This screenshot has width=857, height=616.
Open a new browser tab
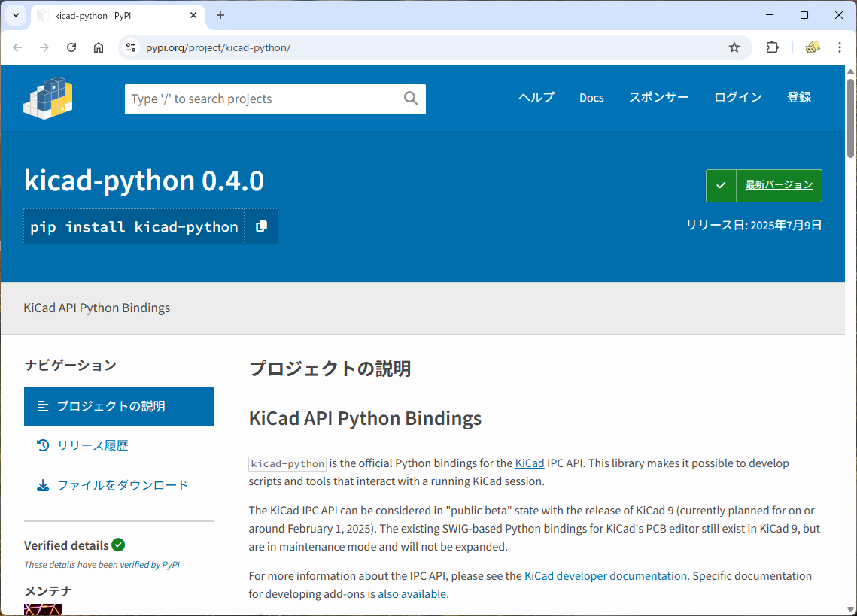coord(220,15)
